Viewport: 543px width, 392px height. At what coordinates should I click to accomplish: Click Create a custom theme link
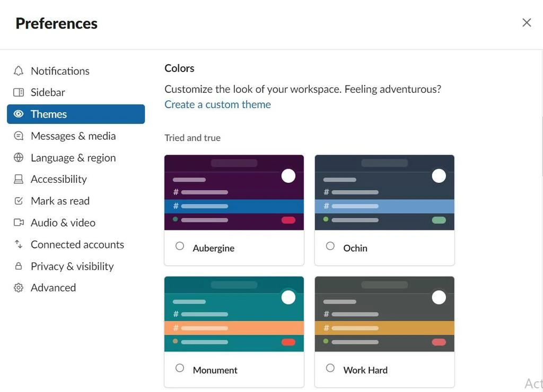[x=217, y=104]
